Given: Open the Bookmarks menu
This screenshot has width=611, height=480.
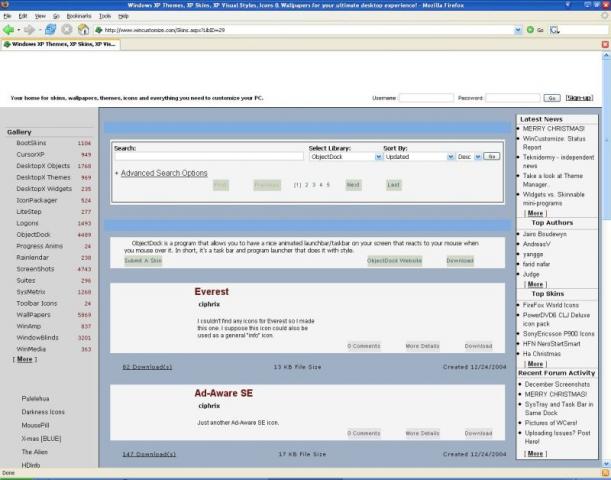Looking at the screenshot, I should 79,16.
